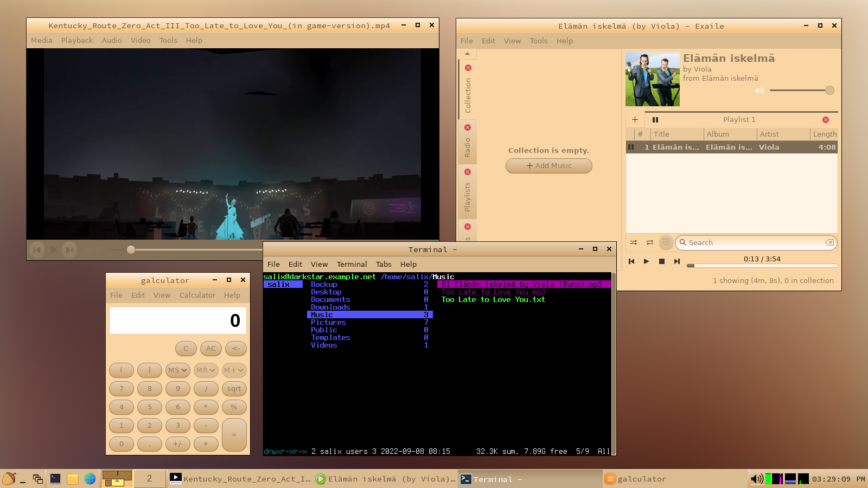868x488 pixels.
Task: Switch to workspace 2 in the pager
Action: pos(149,478)
